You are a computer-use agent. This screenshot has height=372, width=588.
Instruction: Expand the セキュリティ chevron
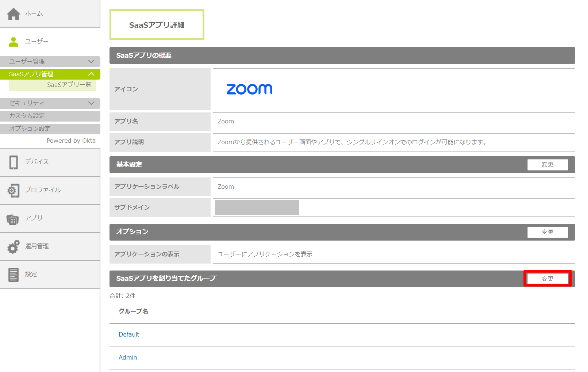click(91, 103)
